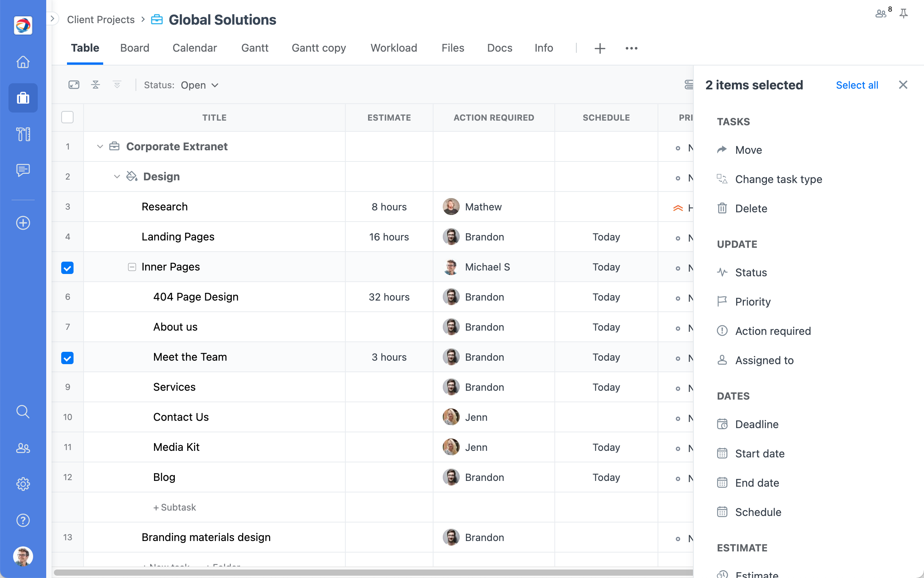Viewport: 924px width, 578px height.
Task: Toggle the select-all header checkbox
Action: coord(67,117)
